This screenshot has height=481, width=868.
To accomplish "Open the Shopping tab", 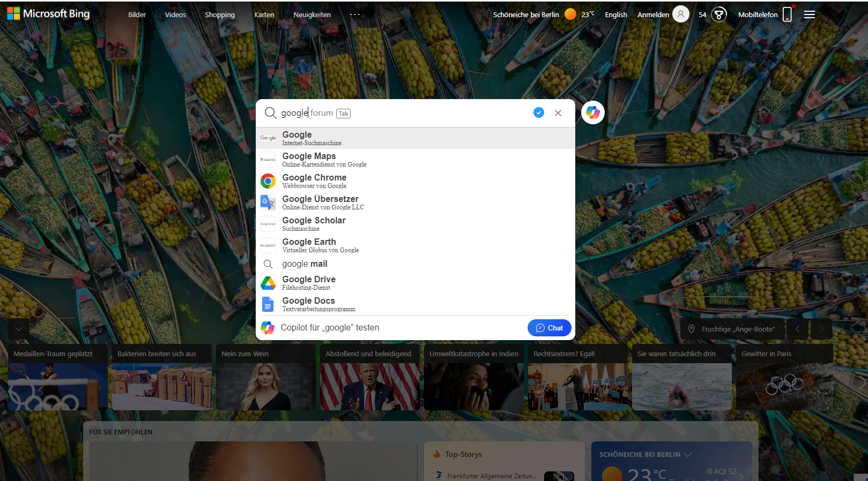I will pos(220,14).
